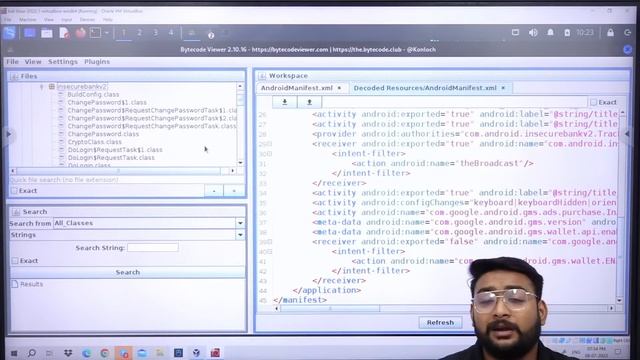Screen dimensions: 640x360
Task: Open the Kali applications menu icon
Action: [x=9, y=33]
